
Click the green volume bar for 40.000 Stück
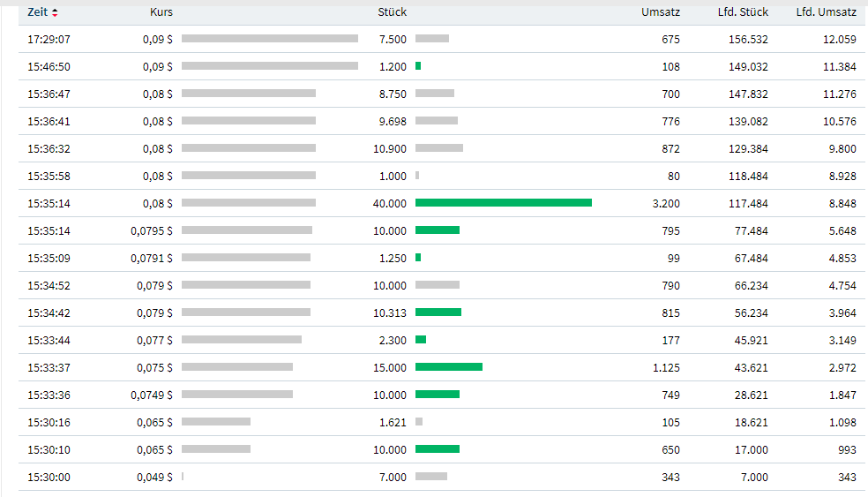click(503, 203)
